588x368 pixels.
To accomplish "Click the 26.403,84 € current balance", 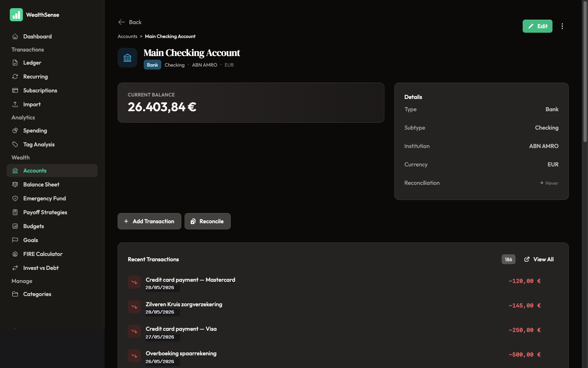I will [162, 107].
